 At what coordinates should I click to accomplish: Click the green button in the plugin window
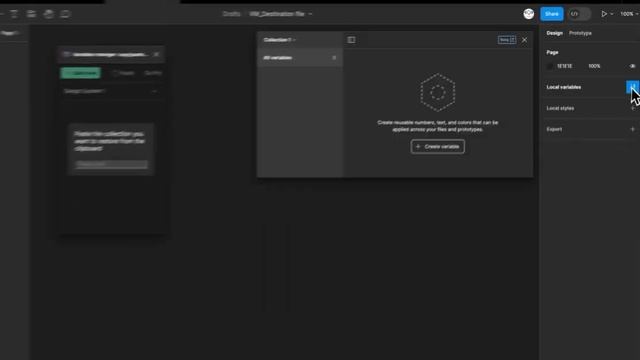pyautogui.click(x=81, y=73)
